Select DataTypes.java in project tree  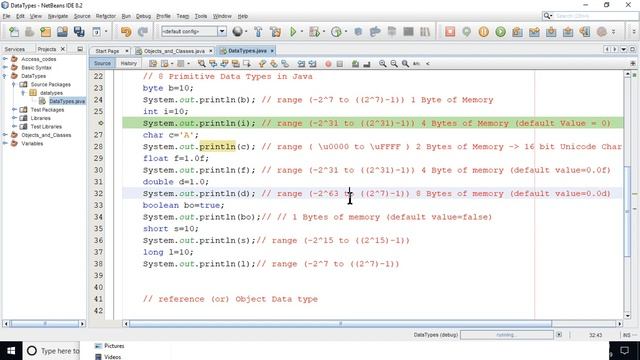coord(67,101)
